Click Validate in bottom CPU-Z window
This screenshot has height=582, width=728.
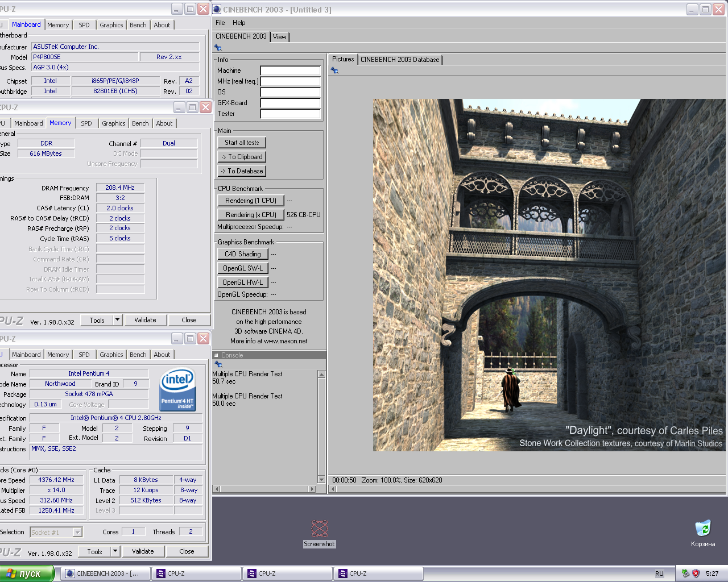coord(143,551)
